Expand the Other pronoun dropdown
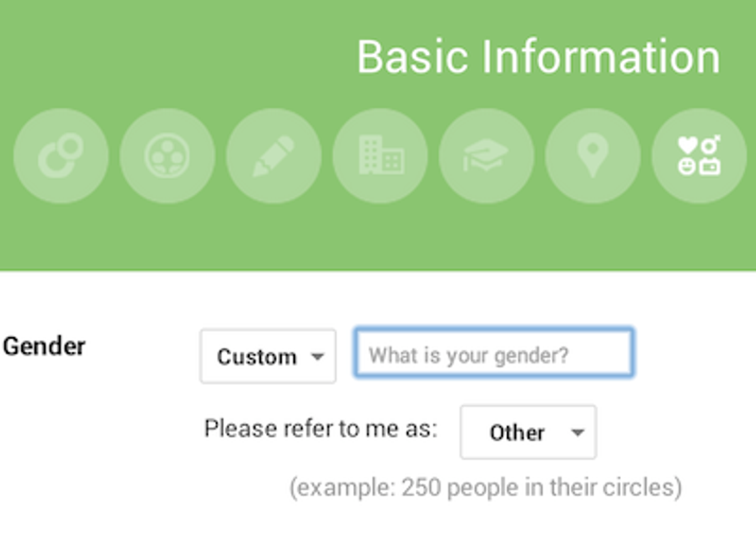This screenshot has width=756, height=556. (x=528, y=432)
